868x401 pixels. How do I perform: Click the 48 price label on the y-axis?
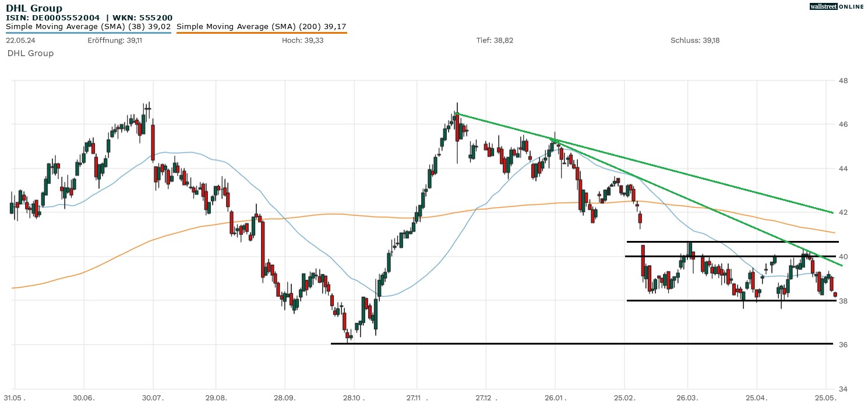(842, 80)
